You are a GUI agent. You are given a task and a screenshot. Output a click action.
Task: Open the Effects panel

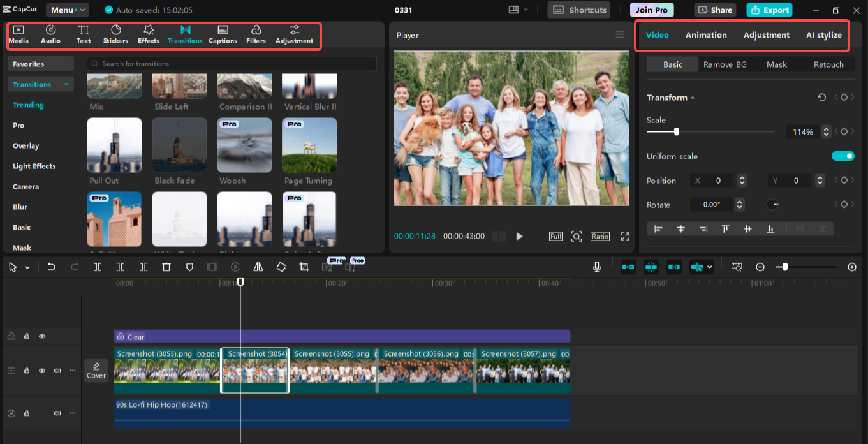point(148,34)
